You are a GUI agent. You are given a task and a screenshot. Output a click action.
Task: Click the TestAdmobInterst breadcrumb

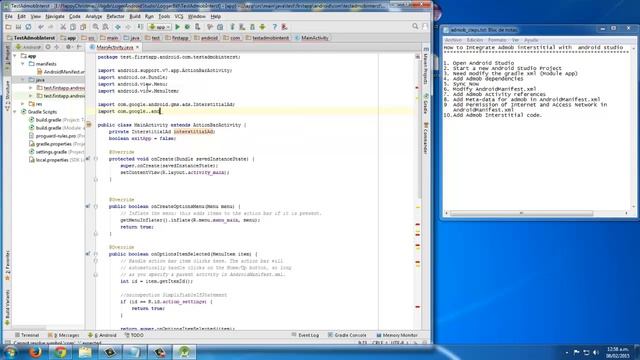pos(31,38)
